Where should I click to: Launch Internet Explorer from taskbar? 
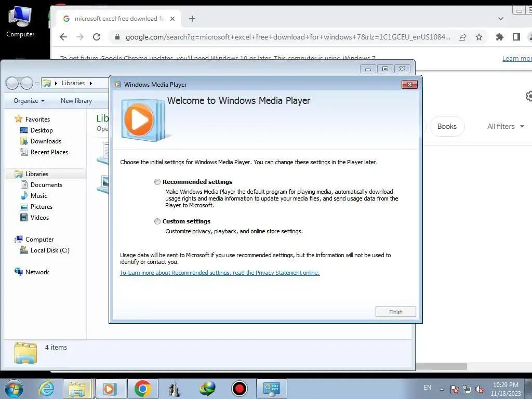[46, 389]
